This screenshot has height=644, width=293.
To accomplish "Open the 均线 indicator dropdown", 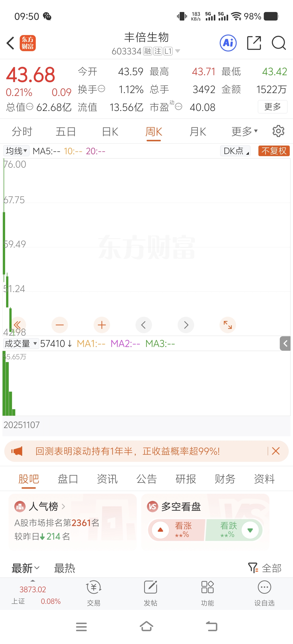I will 16,151.
